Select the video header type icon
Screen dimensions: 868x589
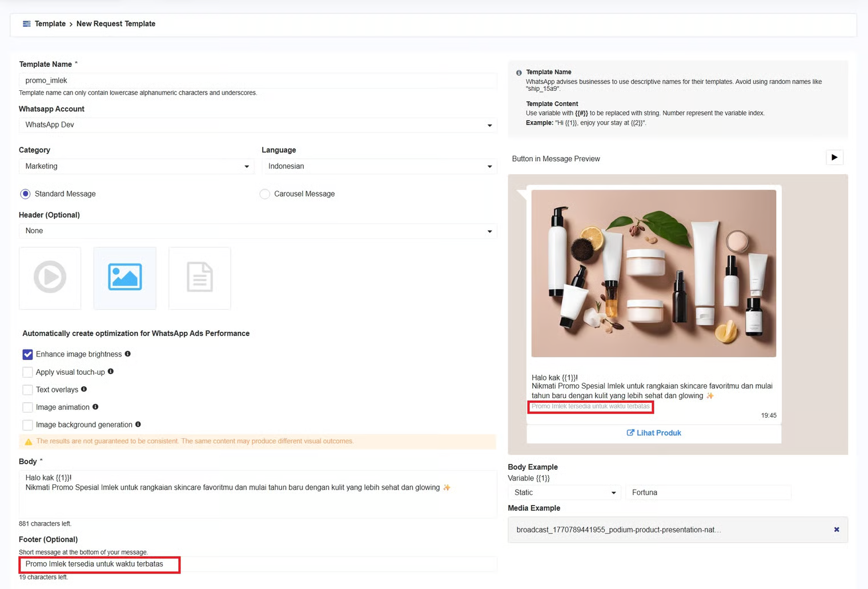coord(50,278)
